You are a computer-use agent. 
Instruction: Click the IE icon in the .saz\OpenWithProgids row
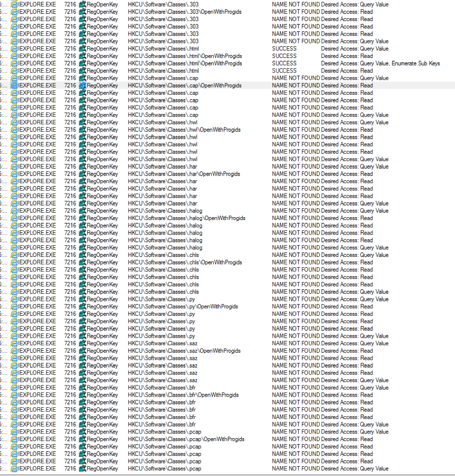[x=14, y=351]
